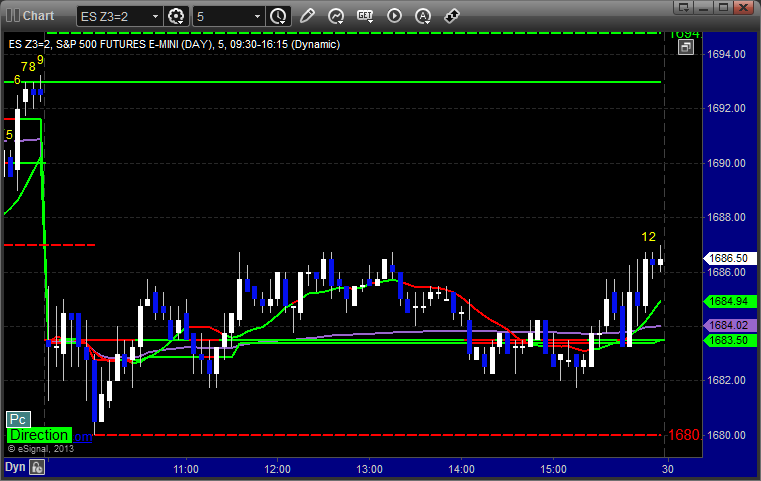Click the chart window grip icon
Image resolution: width=761 pixels, height=481 pixels.
click(x=13, y=16)
